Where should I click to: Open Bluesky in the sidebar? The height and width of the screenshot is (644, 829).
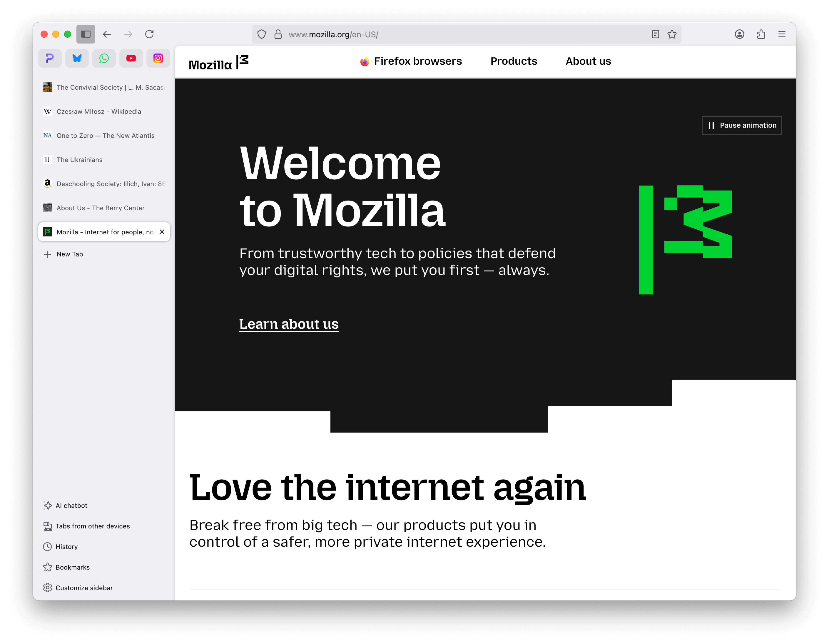(77, 58)
